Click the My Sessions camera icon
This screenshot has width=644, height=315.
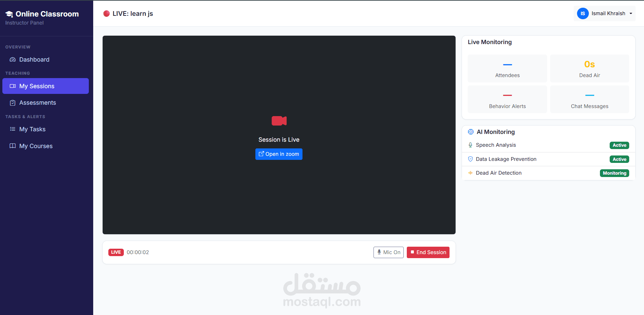point(13,86)
